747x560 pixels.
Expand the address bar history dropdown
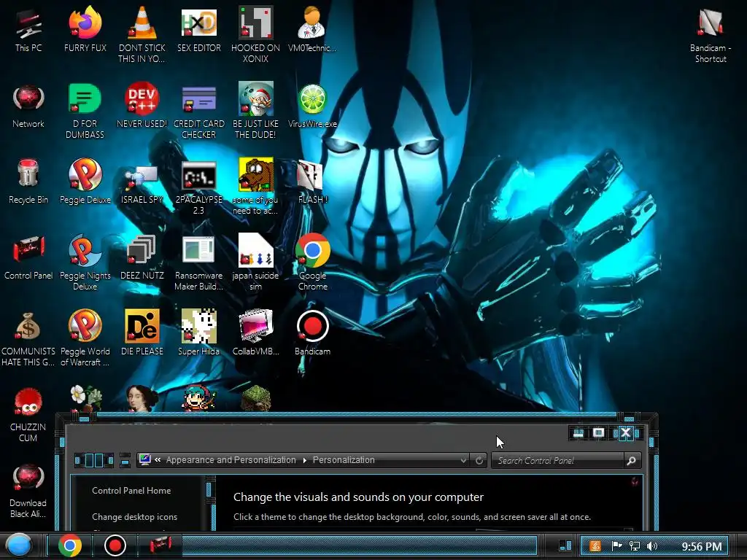pos(463,461)
